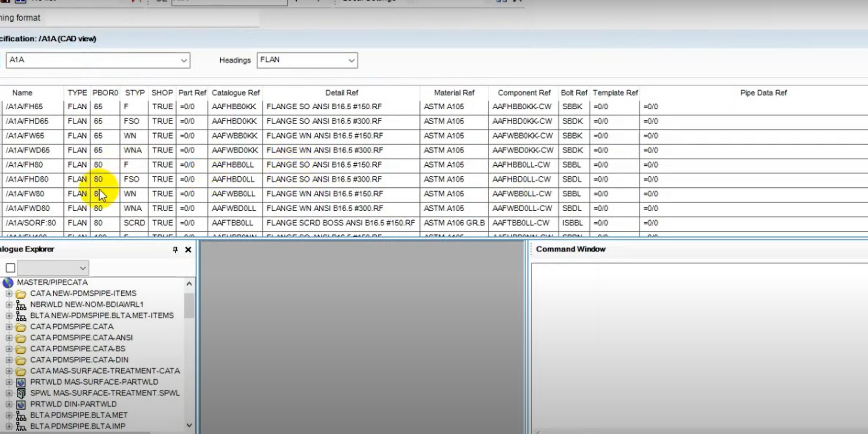Expand the CATA PDMSPIPE.CATA-BS tree node
This screenshot has width=868, height=434.
click(x=9, y=349)
